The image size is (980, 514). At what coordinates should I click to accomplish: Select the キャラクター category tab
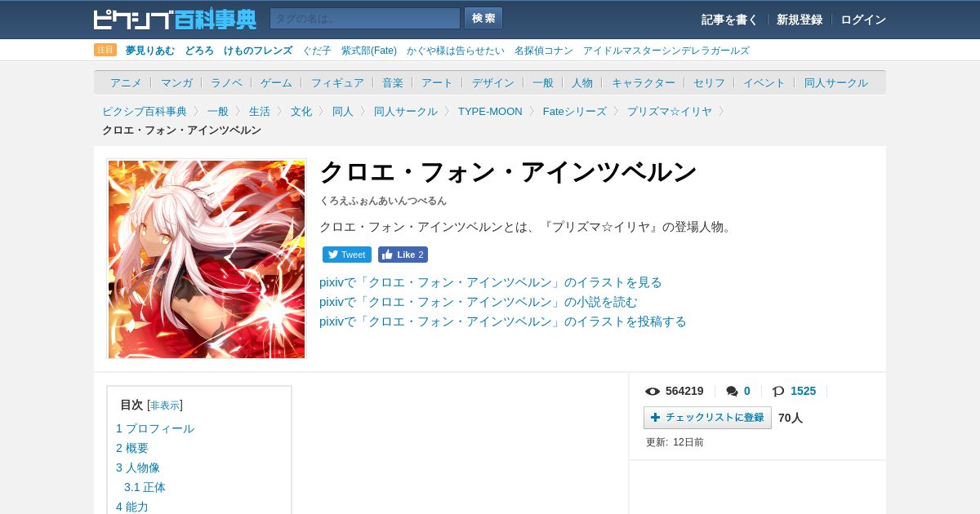(x=644, y=82)
